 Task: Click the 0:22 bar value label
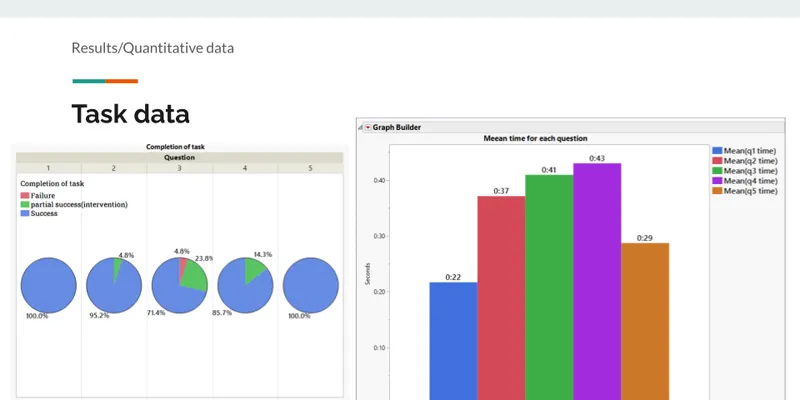pyautogui.click(x=453, y=277)
